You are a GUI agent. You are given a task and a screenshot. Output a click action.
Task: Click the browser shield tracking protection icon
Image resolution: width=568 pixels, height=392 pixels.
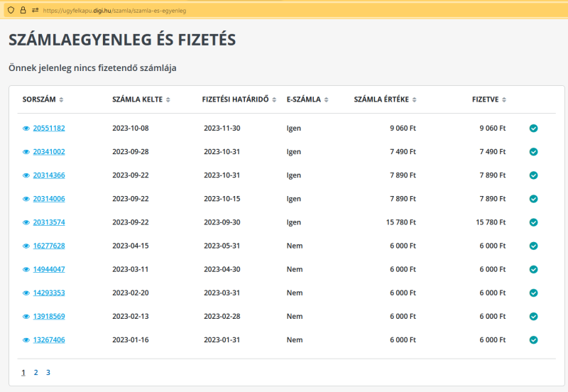click(x=11, y=10)
